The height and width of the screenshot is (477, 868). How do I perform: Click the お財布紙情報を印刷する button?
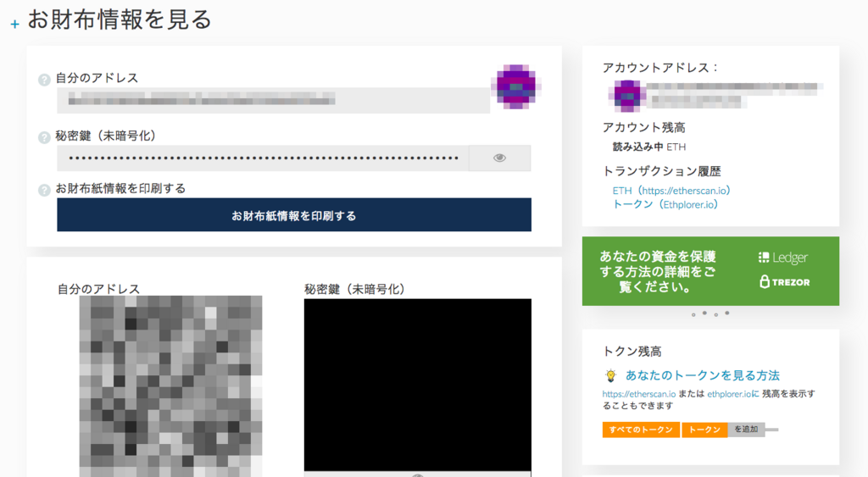click(294, 214)
